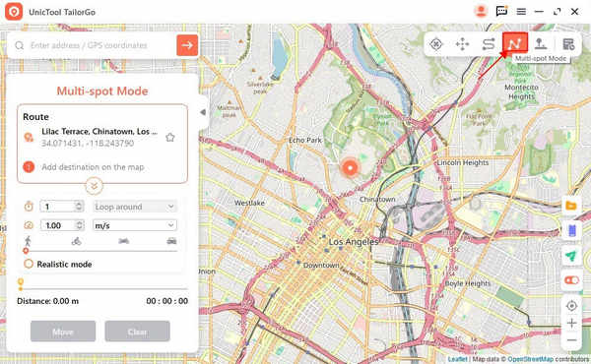
Task: Click the Clear button
Action: click(137, 332)
